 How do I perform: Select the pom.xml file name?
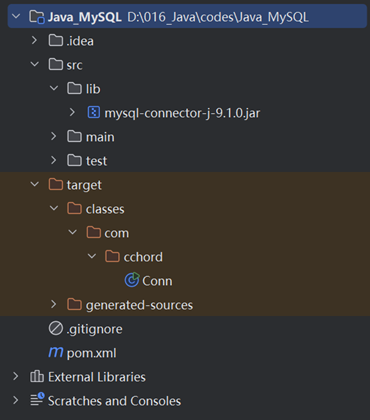[x=92, y=353]
